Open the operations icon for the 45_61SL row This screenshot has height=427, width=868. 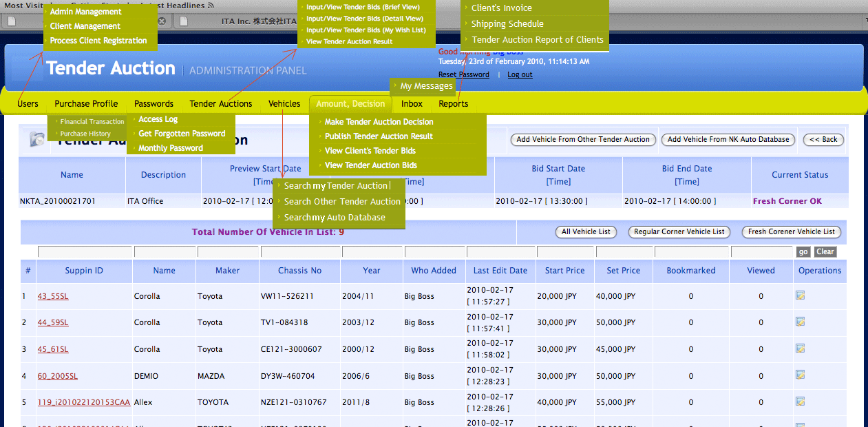coord(800,348)
